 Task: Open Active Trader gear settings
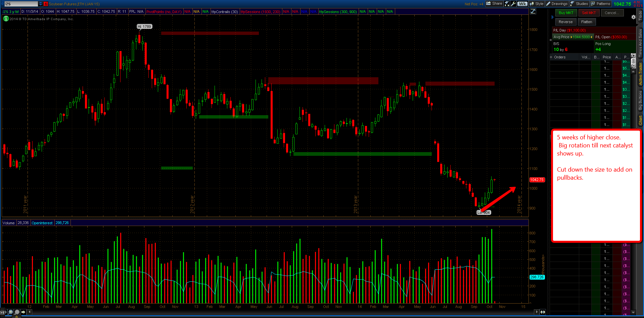(x=633, y=17)
